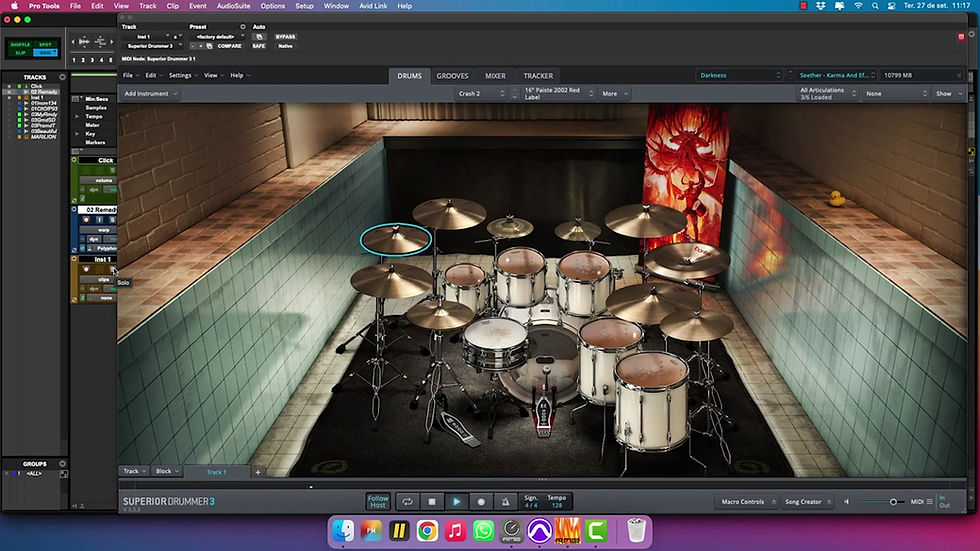Switch to the TRACKER tab
The image size is (980, 551).
point(538,76)
